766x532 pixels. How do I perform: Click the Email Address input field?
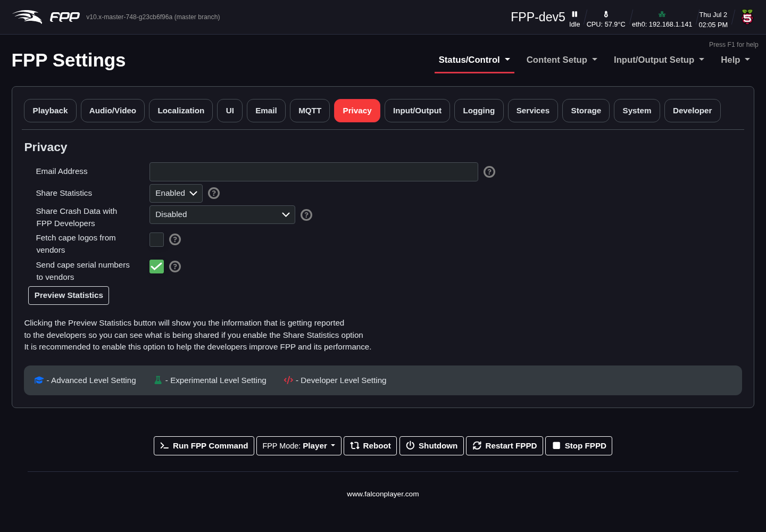coord(314,172)
